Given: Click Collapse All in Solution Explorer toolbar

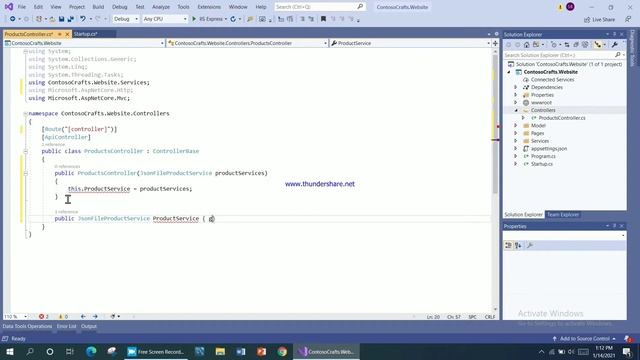Looking at the screenshot, I should pos(576,45).
